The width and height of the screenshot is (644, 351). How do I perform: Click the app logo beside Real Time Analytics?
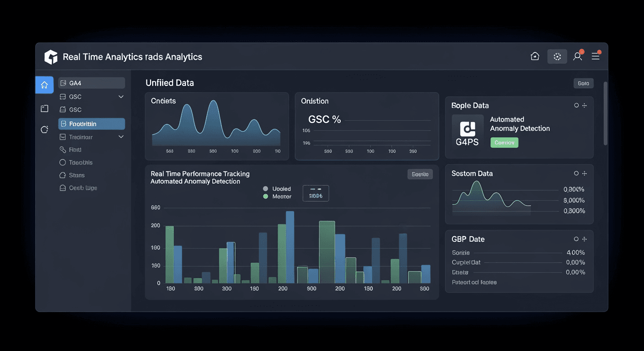click(51, 57)
